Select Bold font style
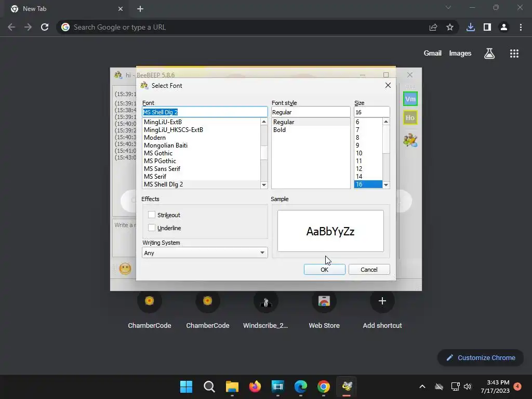Image resolution: width=532 pixels, height=399 pixels. click(311, 129)
